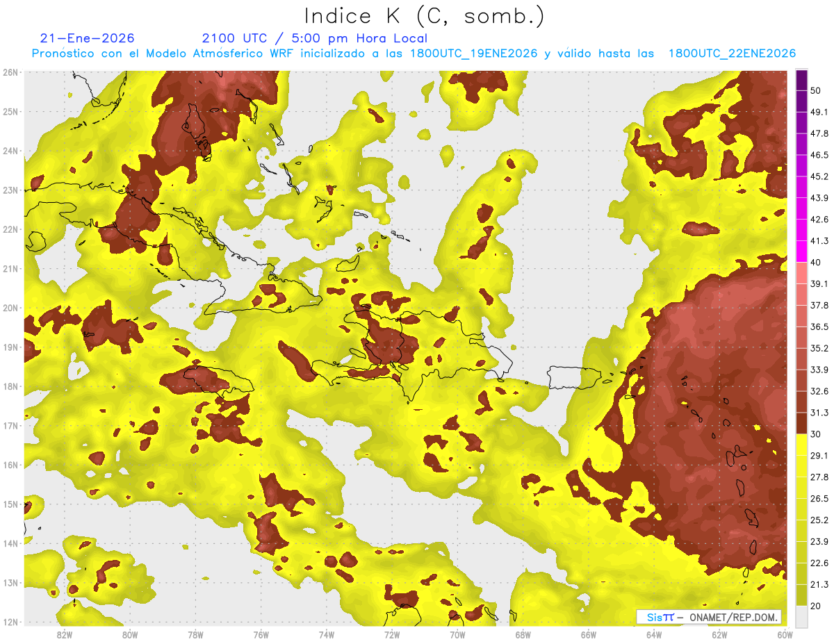
Task: Click the colorbar value "26.5"
Action: coord(819,499)
